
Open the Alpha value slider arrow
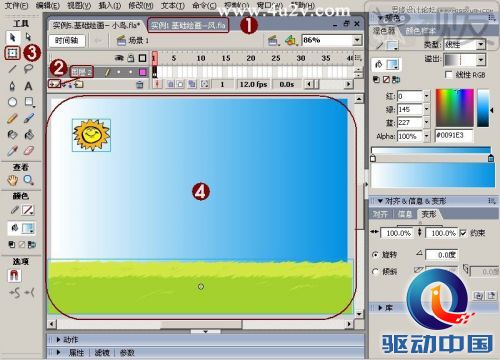pyautogui.click(x=426, y=136)
